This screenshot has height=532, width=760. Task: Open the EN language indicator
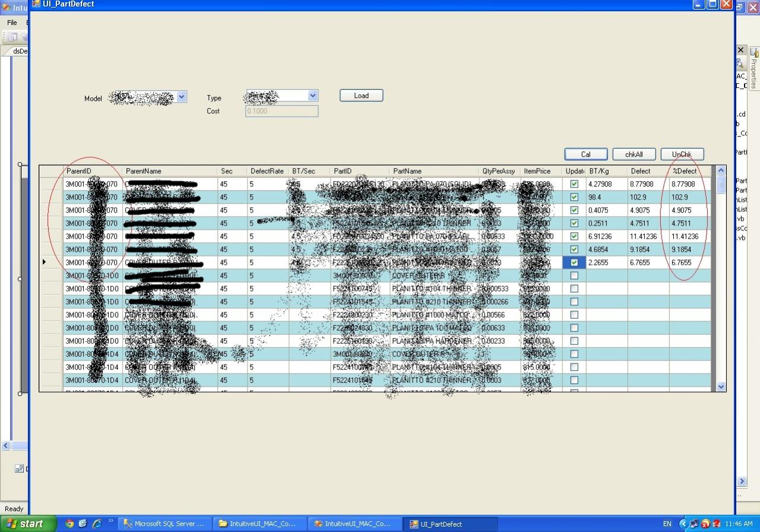[x=667, y=524]
